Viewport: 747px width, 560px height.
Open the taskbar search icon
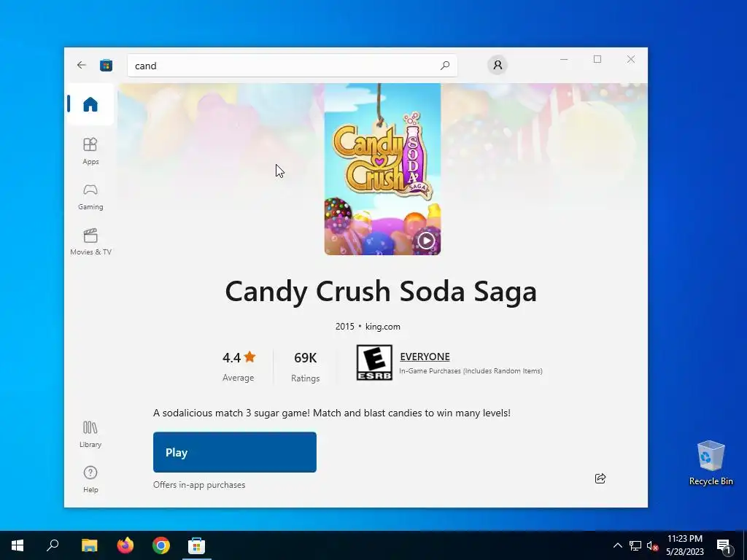pos(53,545)
